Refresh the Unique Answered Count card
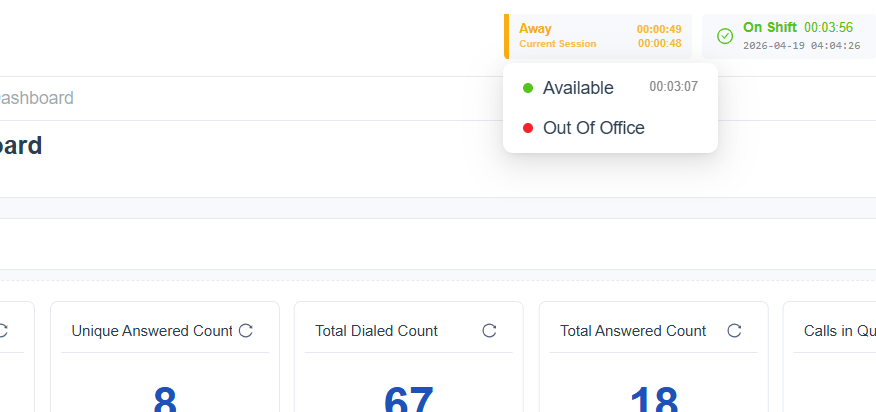Viewport: 876px width, 412px height. pos(246,331)
